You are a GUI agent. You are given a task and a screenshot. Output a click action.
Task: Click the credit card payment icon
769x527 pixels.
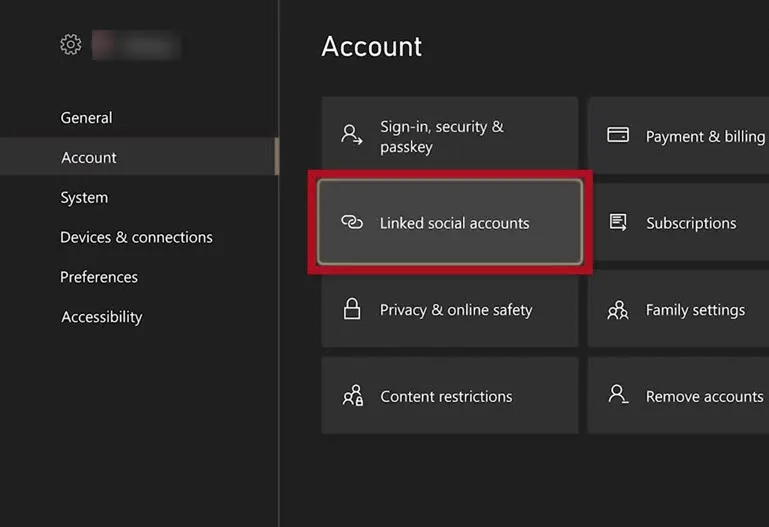point(618,135)
